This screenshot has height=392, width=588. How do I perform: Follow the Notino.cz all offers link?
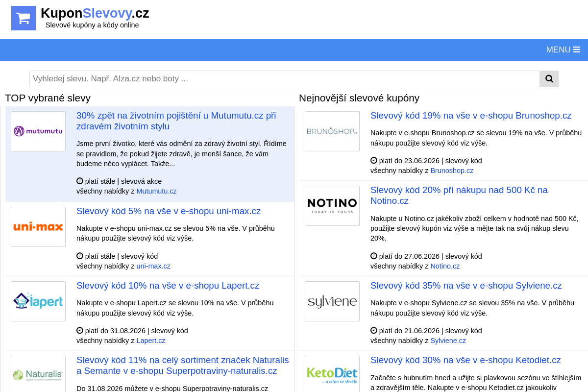tap(445, 266)
